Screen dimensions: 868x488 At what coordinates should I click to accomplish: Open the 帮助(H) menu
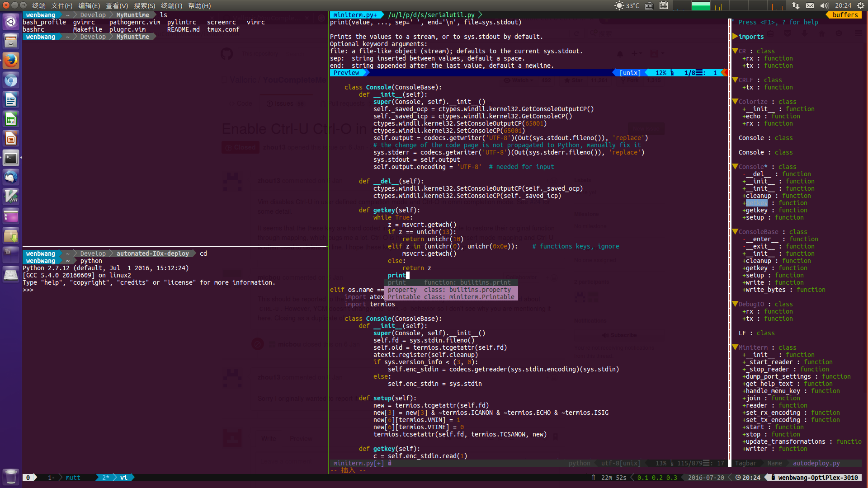tap(199, 5)
